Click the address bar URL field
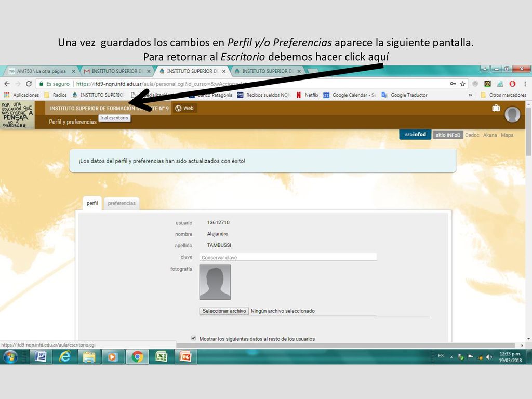 (244, 84)
